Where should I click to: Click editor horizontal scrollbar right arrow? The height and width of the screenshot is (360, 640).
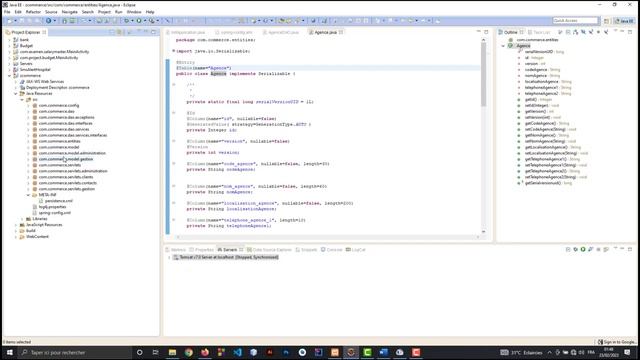[478, 237]
